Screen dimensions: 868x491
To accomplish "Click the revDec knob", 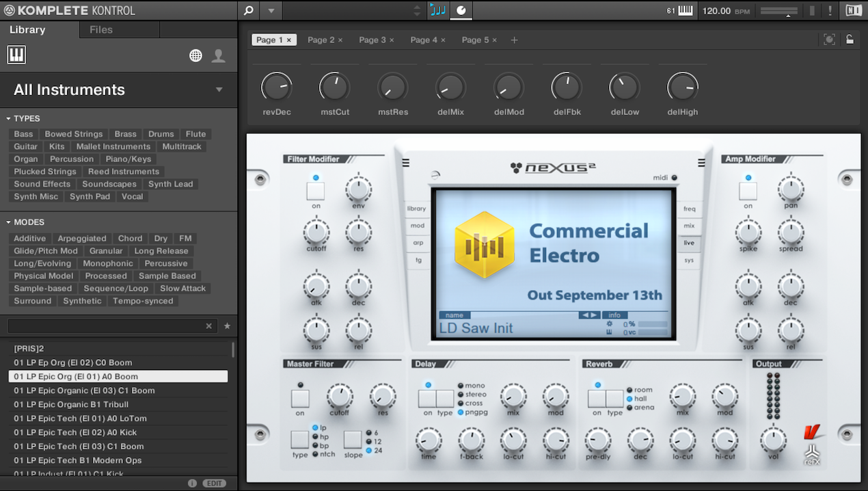I will (x=276, y=87).
